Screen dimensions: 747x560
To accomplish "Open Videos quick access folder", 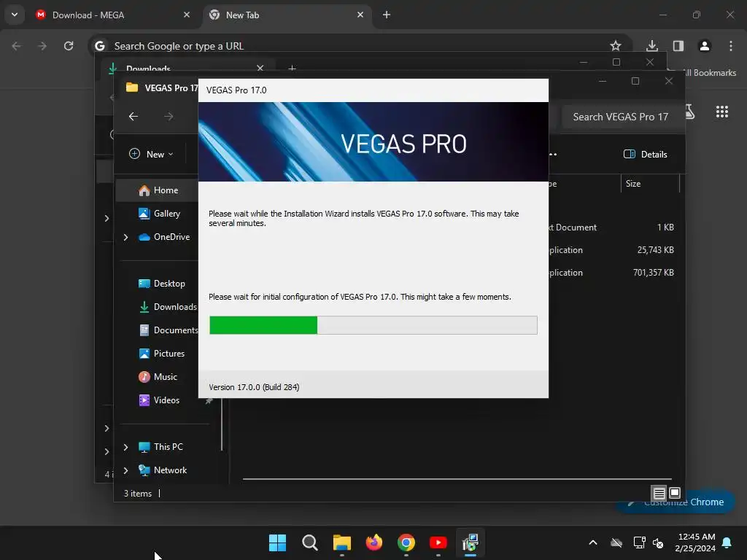I will (x=166, y=400).
